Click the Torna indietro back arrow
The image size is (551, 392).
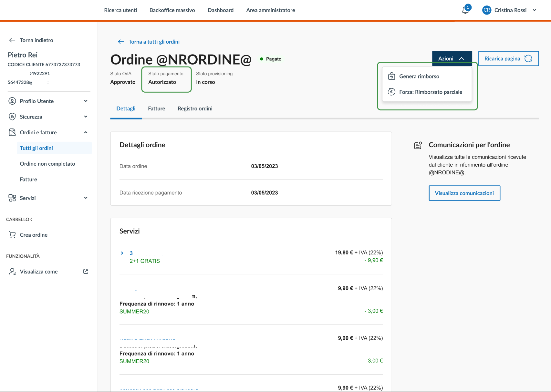tap(12, 40)
